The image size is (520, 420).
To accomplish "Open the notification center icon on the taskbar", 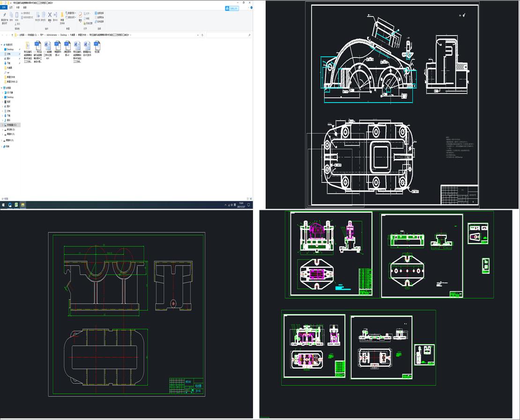I will (x=249, y=205).
